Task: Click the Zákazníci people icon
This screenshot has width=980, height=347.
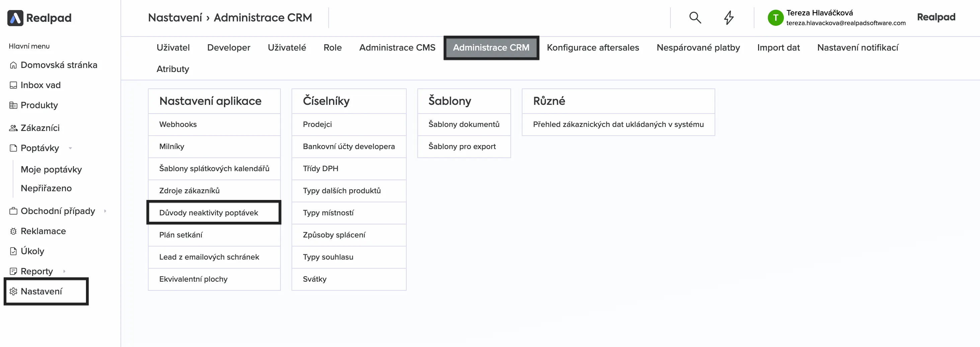Action: (13, 128)
